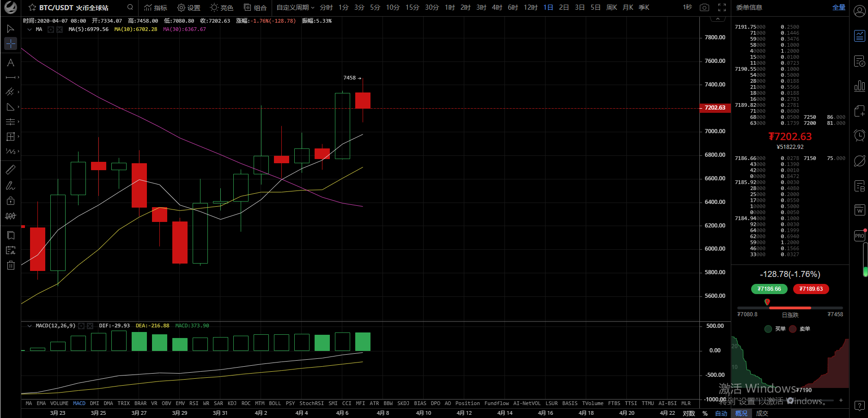Favorite BTC/USDT with the star icon
This screenshot has width=868, height=418.
[32, 7]
